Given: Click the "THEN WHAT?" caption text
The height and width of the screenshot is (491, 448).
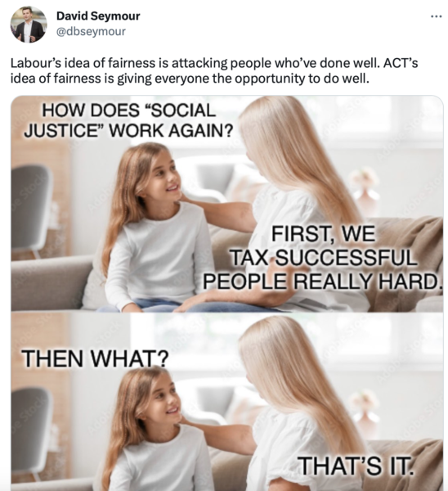Looking at the screenshot, I should click(95, 358).
